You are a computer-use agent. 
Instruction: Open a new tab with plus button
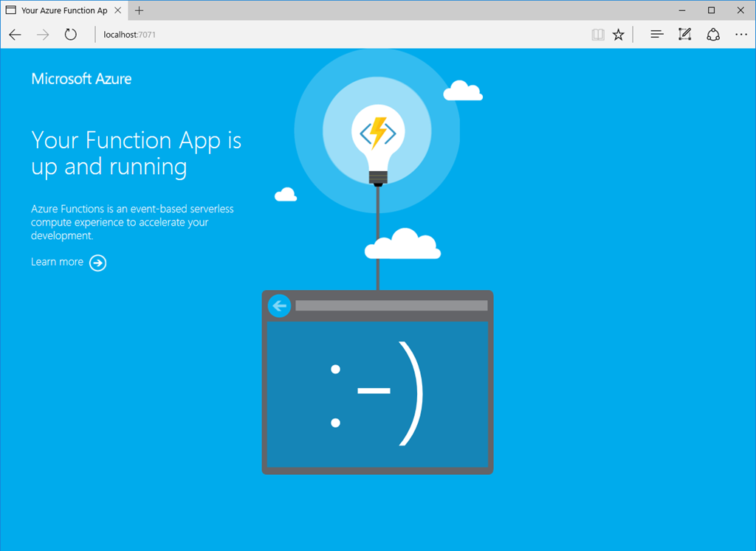click(x=140, y=10)
